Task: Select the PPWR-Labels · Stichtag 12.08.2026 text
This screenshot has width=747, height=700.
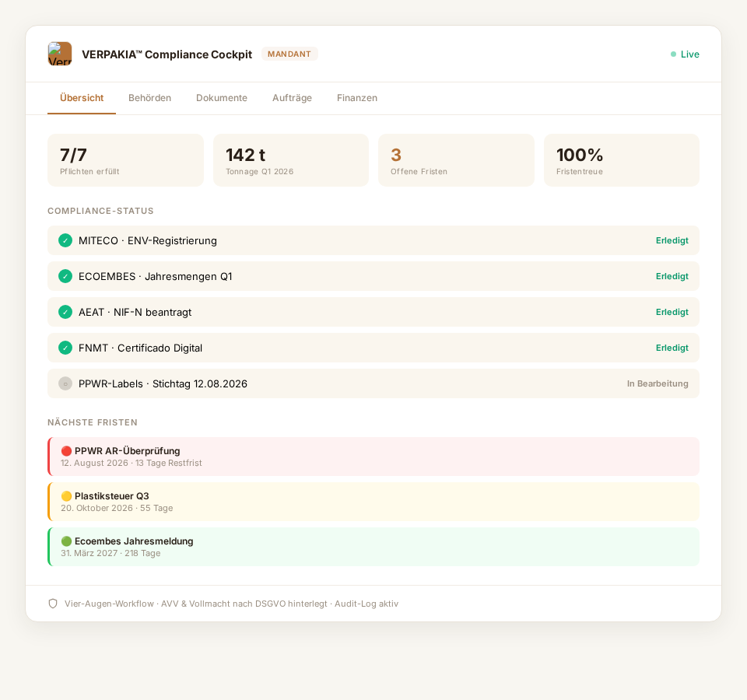Action: 163,383
